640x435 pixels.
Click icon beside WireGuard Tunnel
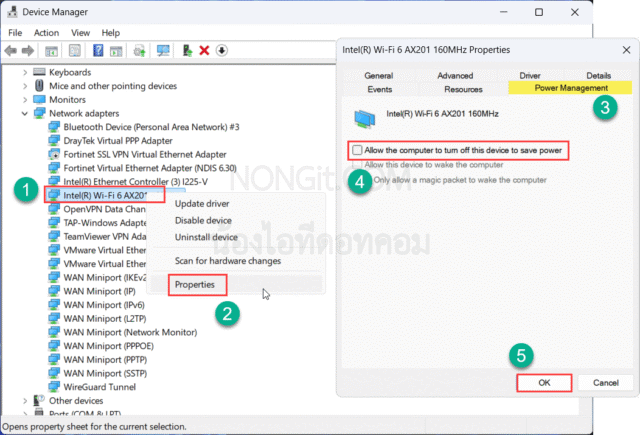(x=54, y=386)
